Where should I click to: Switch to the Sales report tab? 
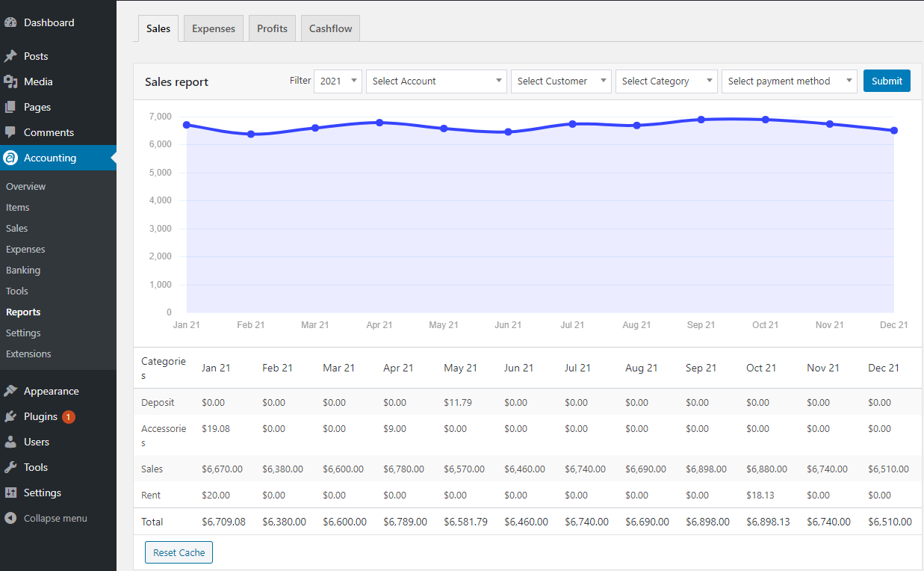click(x=158, y=28)
